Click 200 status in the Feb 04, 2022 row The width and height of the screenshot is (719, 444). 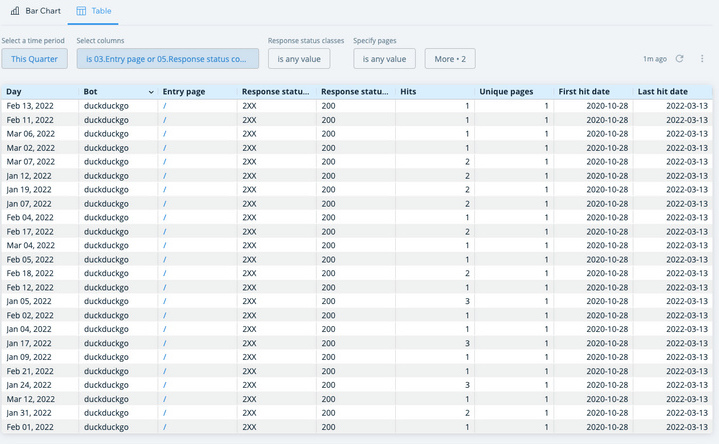click(x=328, y=217)
